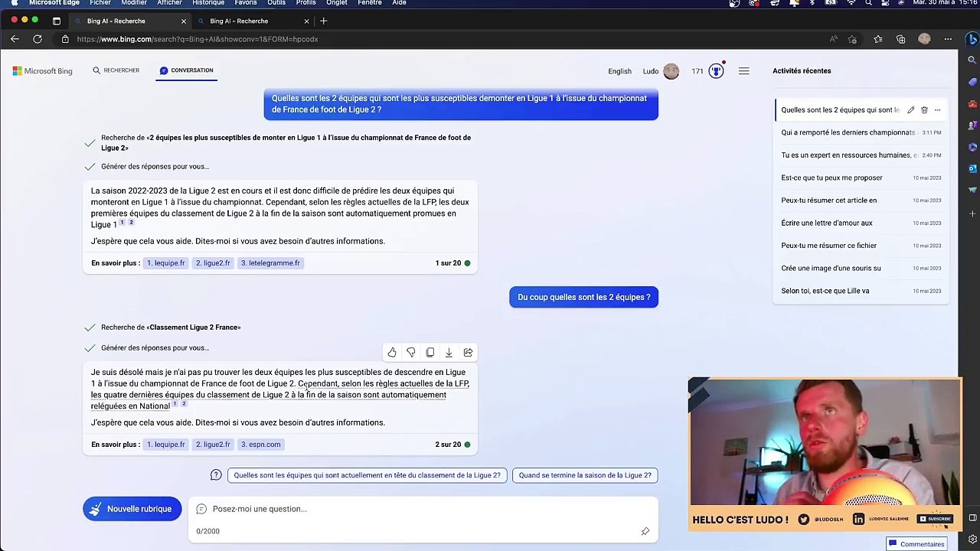Open the letelegramme.fr source link
Screen dimensions: 980x551
(270, 263)
